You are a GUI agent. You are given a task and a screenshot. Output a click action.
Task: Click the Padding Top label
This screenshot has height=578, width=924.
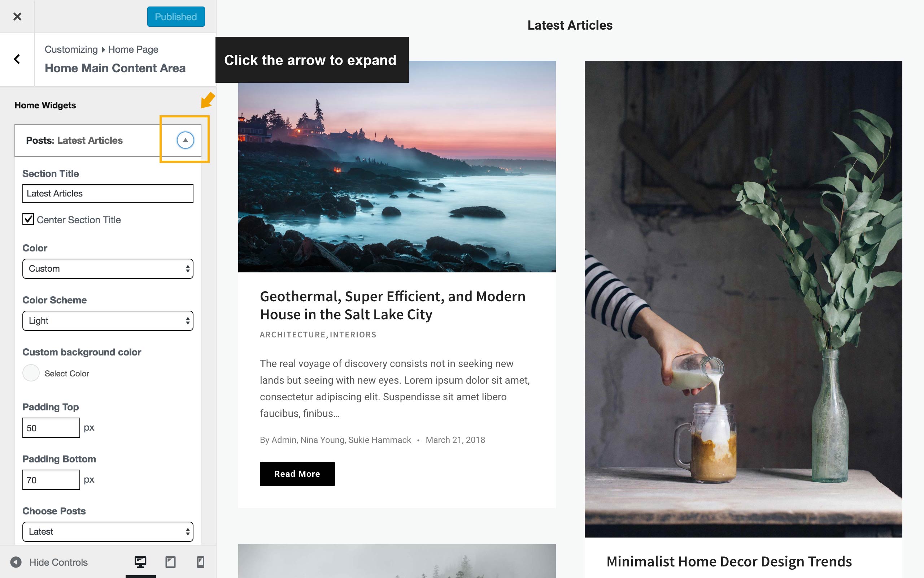51,407
